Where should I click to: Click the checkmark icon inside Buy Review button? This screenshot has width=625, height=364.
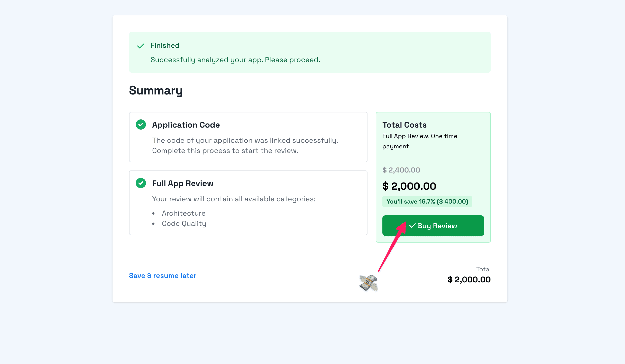coord(412,226)
